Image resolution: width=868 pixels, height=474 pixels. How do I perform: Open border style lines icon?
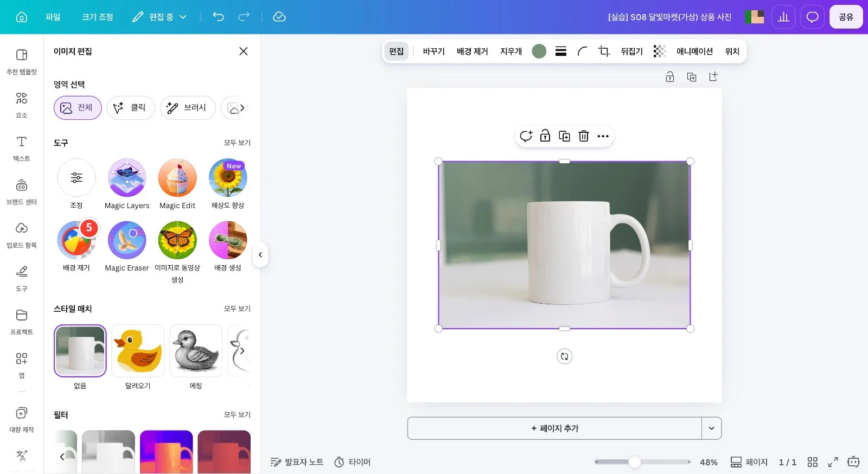tap(561, 51)
